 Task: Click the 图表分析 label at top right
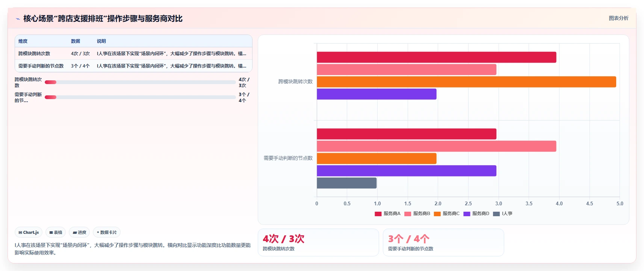tap(618, 18)
